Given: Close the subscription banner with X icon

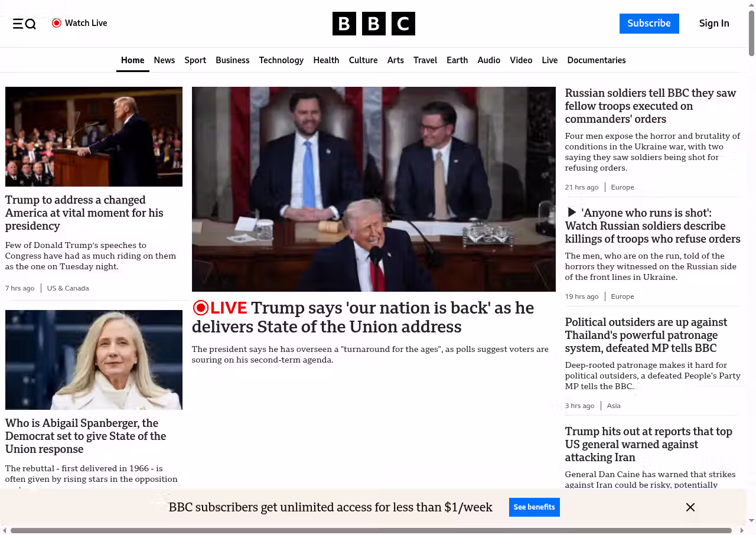Looking at the screenshot, I should click(690, 507).
